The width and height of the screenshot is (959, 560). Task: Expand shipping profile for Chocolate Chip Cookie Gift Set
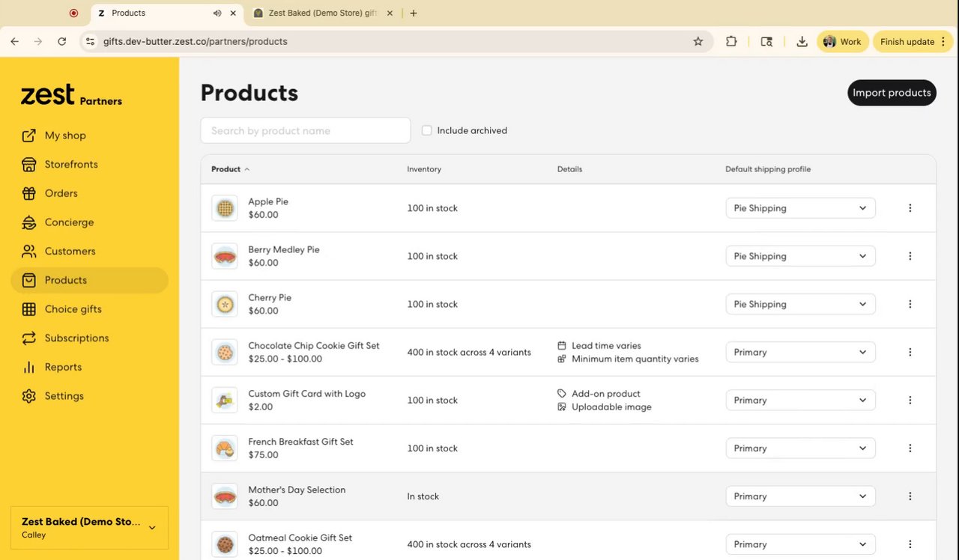point(800,352)
